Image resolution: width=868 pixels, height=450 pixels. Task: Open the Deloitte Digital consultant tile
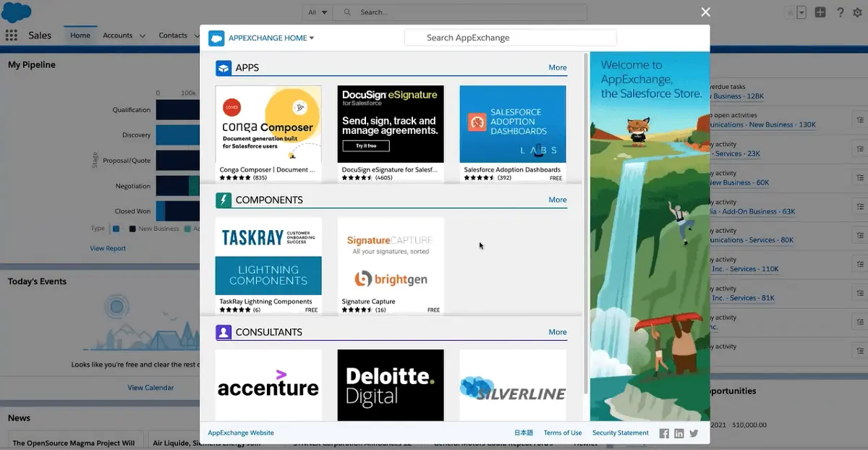[391, 385]
